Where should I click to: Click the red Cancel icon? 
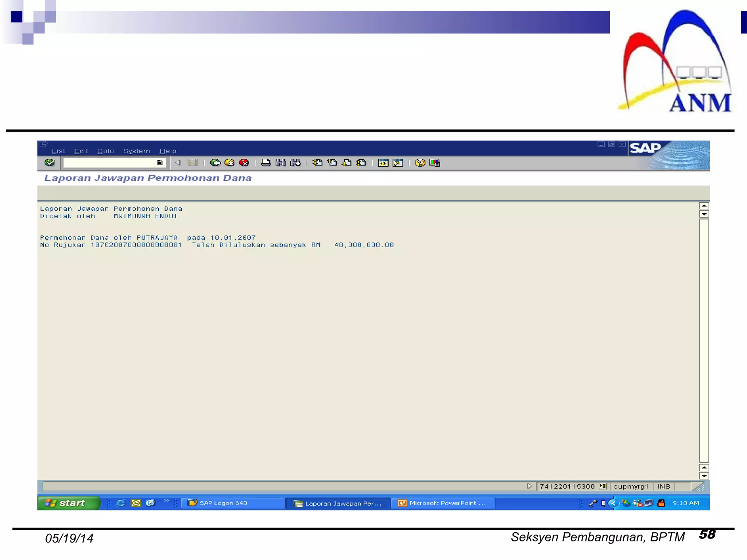tap(244, 163)
